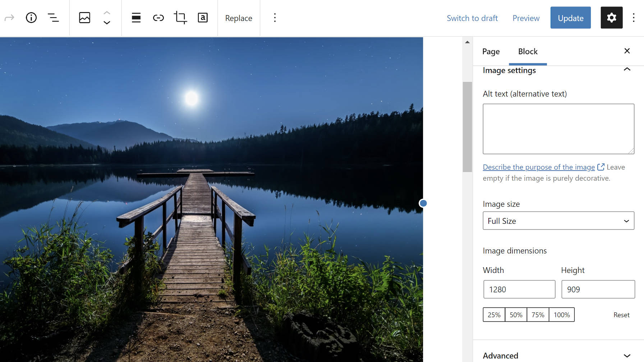Close the settings sidebar
The height and width of the screenshot is (362, 644).
point(627,51)
